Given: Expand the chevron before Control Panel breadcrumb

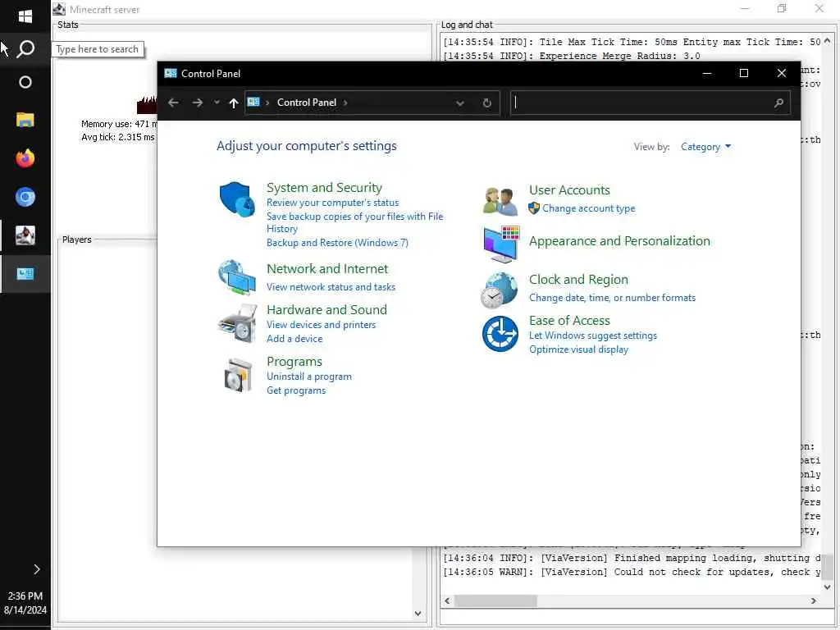Looking at the screenshot, I should coord(267,103).
